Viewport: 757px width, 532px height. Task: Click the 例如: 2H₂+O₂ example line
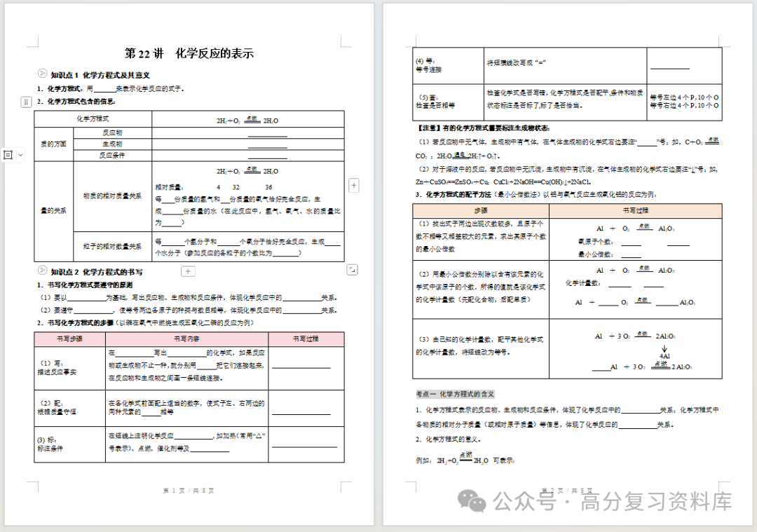point(465,458)
